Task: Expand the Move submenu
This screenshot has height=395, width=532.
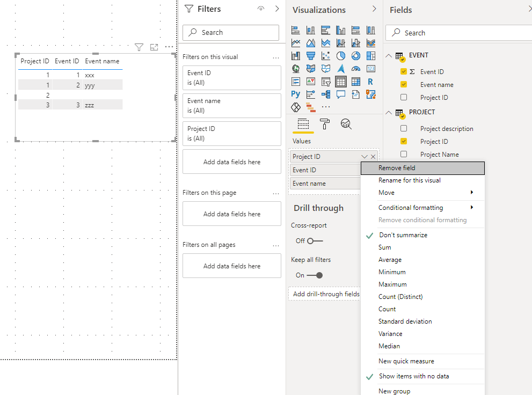Action: tap(422, 193)
